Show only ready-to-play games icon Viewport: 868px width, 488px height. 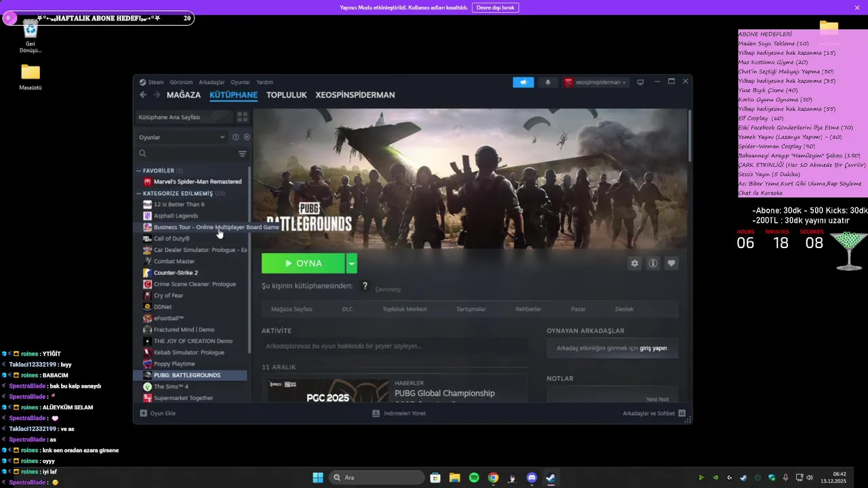pyautogui.click(x=247, y=137)
